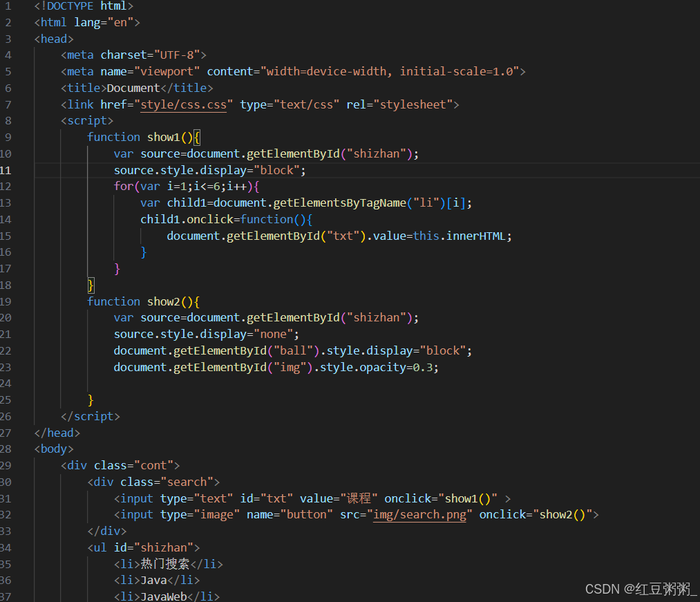Viewport: 700px width, 602px height.
Task: Click the function show2() declaration
Action: 143,301
